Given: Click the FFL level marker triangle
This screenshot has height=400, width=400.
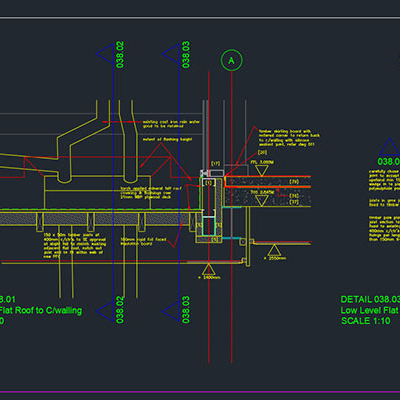Looking at the screenshot, I should [x=261, y=171].
